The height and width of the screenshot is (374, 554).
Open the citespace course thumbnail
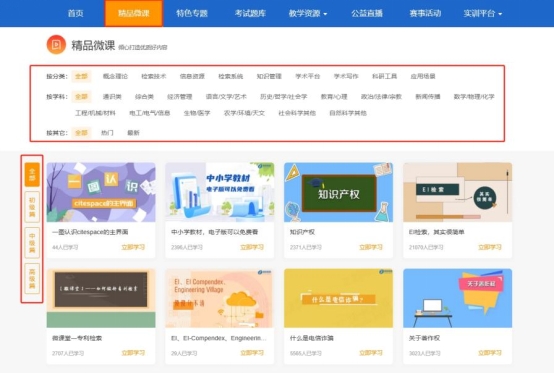tap(101, 192)
